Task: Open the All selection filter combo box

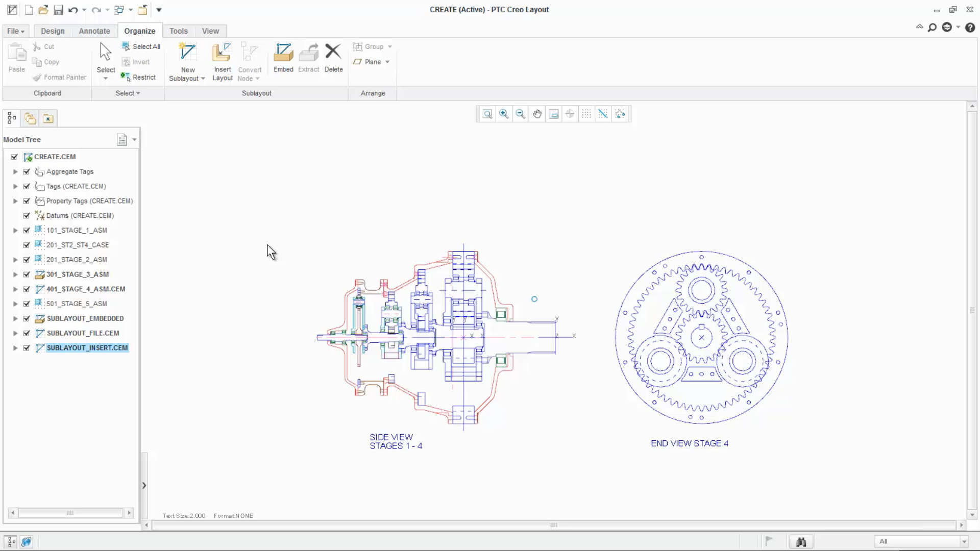Action: click(x=921, y=542)
